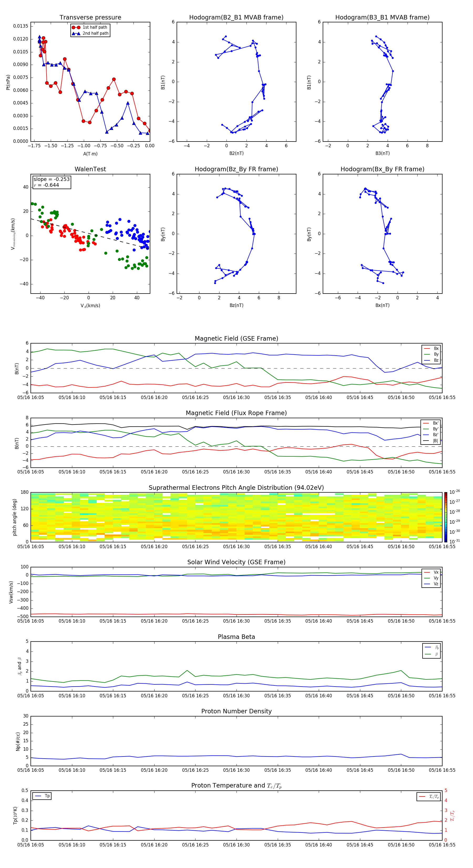The image size is (473, 868).
Task: Select the "1st half path" legend entry
Action: coord(90,27)
